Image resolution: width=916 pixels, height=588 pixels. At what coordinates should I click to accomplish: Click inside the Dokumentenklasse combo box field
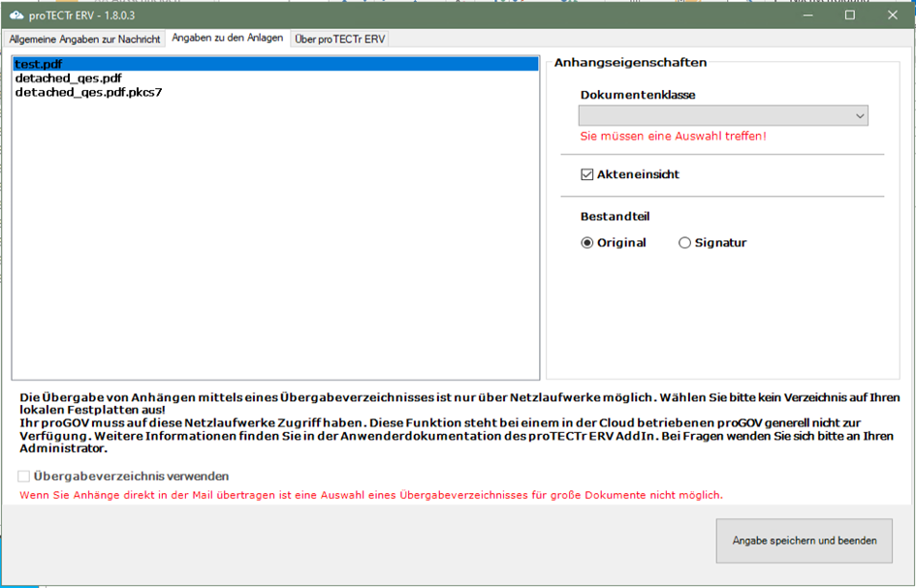714,116
